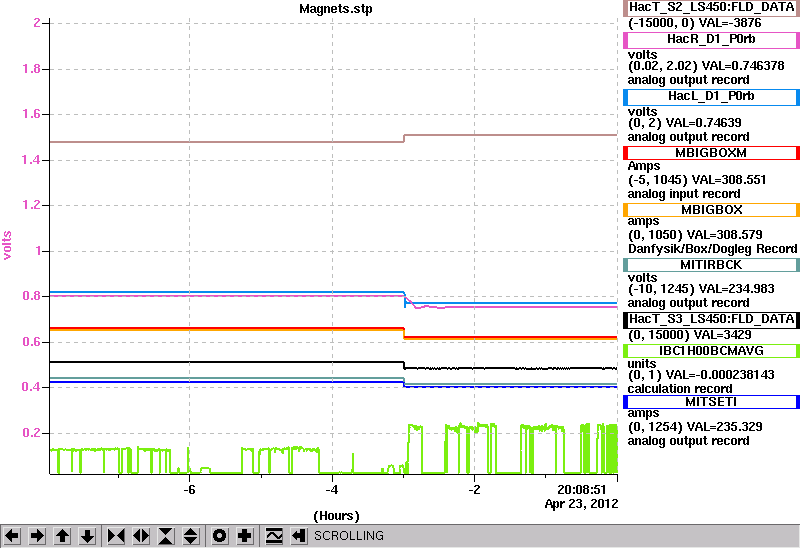
Task: Shift the plot down with the down arrow
Action: [87, 536]
